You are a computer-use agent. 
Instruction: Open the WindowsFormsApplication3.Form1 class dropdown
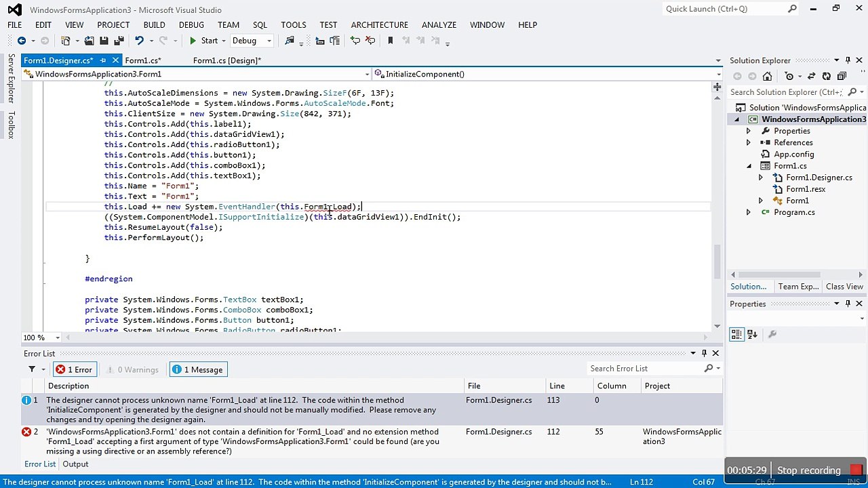(x=367, y=74)
